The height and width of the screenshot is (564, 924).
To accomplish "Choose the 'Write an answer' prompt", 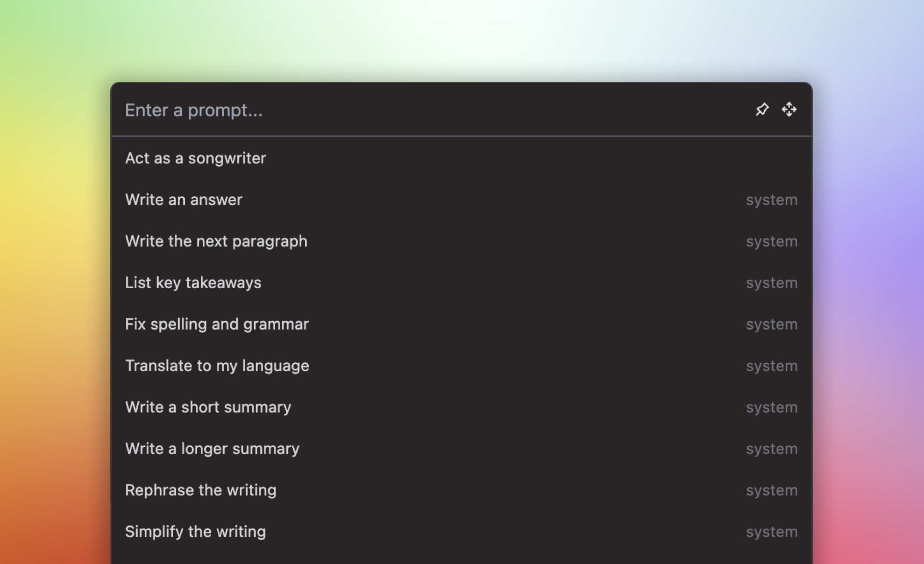I will click(184, 200).
